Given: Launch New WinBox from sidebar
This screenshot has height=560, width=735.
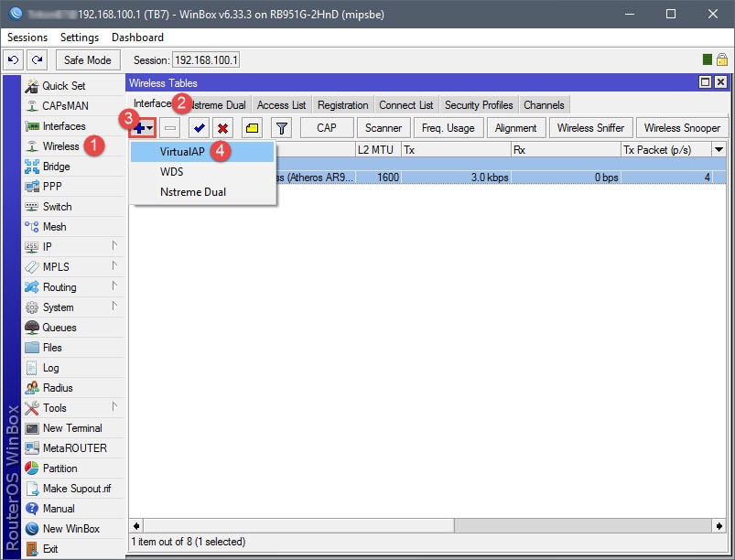Looking at the screenshot, I should coord(73,529).
